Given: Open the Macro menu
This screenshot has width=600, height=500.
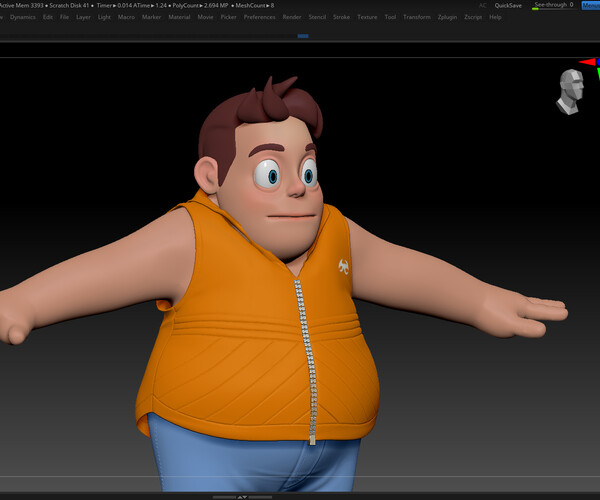Looking at the screenshot, I should (x=126, y=17).
